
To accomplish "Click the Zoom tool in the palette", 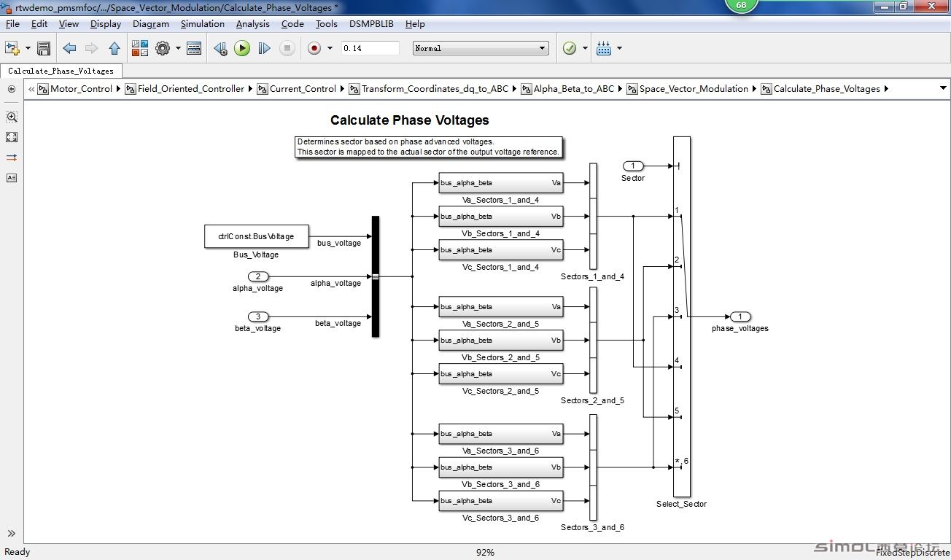I will coord(12,117).
